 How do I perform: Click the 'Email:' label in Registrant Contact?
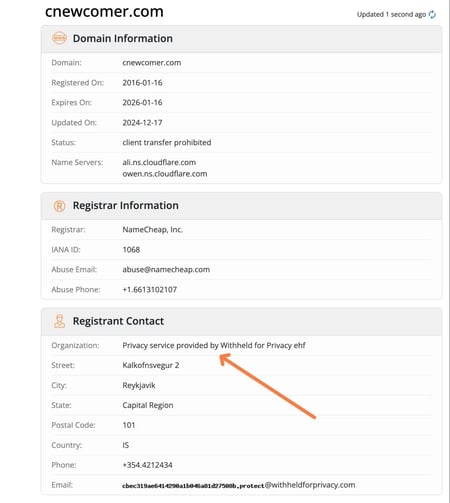62,485
